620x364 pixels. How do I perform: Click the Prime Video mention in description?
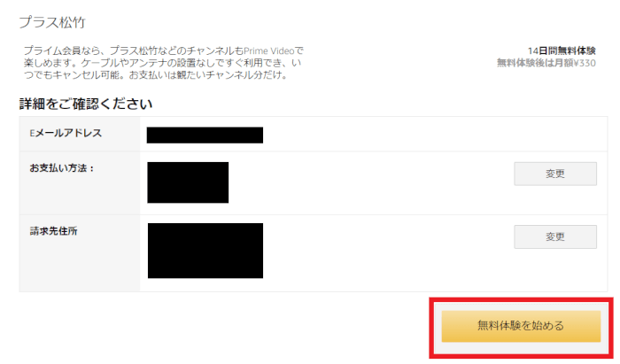coord(269,50)
